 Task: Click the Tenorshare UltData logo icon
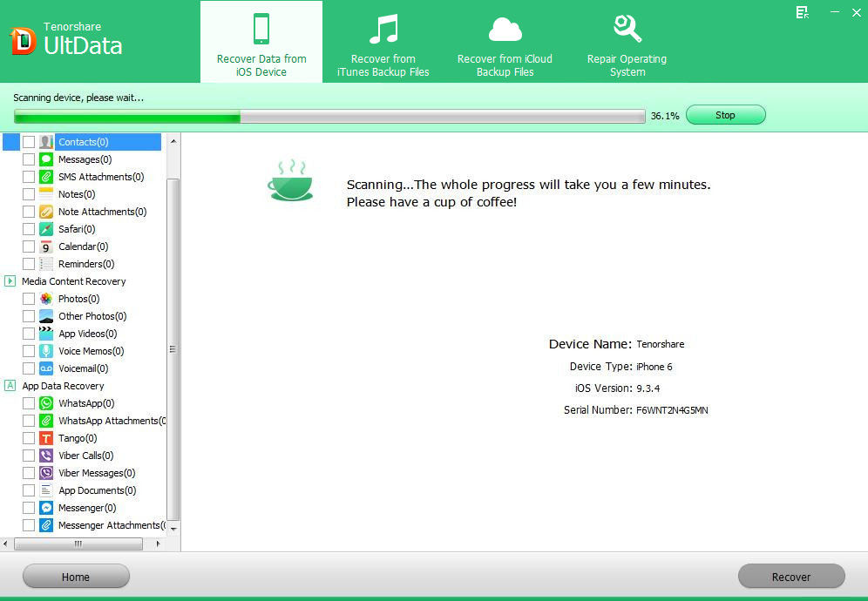pyautogui.click(x=23, y=42)
